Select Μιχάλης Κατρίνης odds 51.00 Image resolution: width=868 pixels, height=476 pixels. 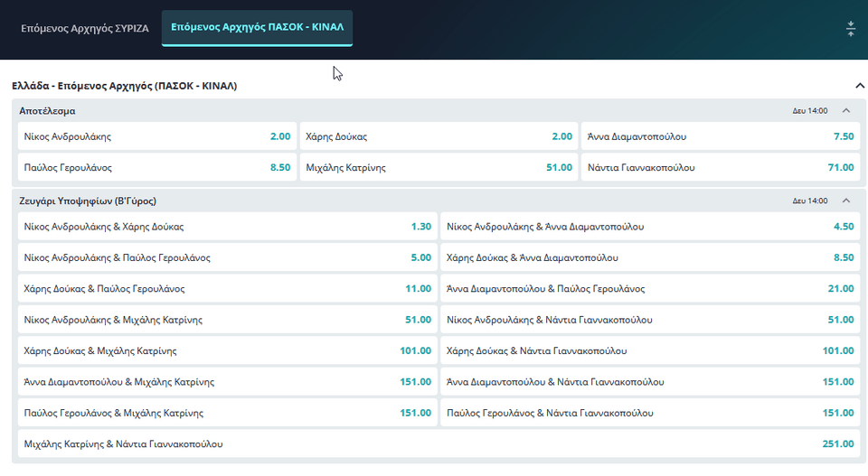tap(439, 167)
